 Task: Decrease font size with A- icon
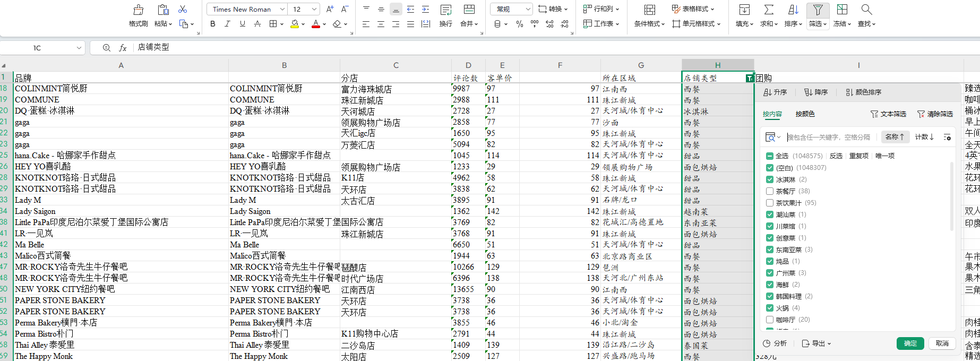pos(345,9)
